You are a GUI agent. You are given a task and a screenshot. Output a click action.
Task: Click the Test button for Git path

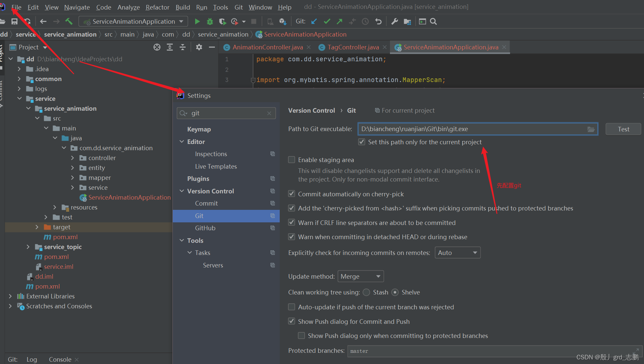click(623, 129)
